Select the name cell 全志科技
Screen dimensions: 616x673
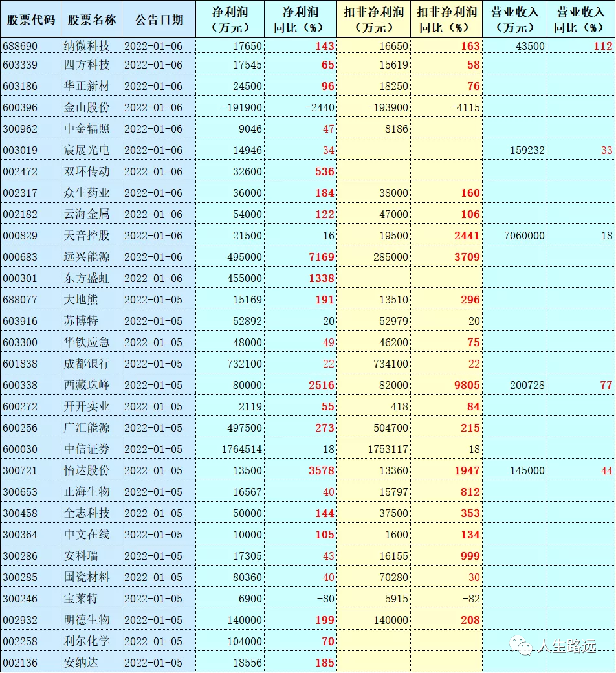click(x=91, y=513)
